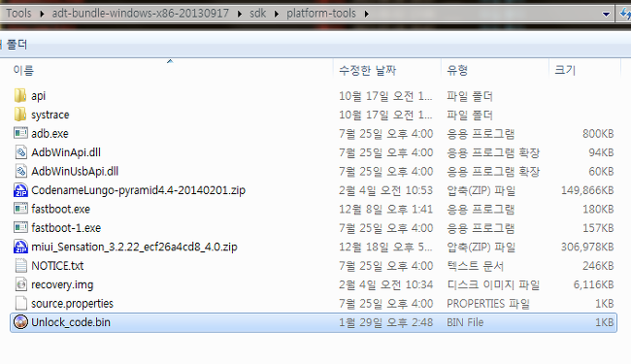Viewport: 631px width, 364px height.
Task: Expand the arrow after sdk breadcrumb
Action: 277,15
